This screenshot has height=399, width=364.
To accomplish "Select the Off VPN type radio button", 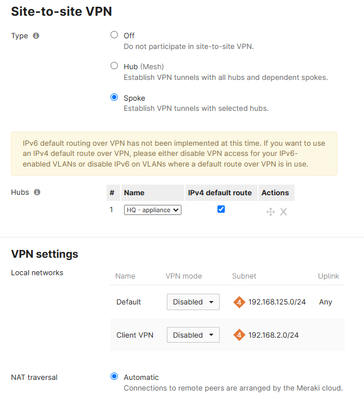I will [114, 35].
